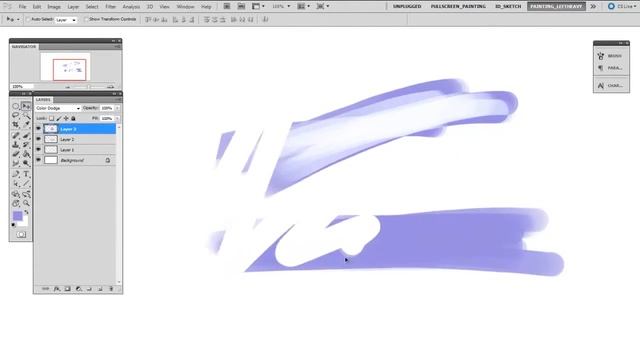Select the Move tool in the toolbox
The height and width of the screenshot is (360, 640).
point(26,106)
